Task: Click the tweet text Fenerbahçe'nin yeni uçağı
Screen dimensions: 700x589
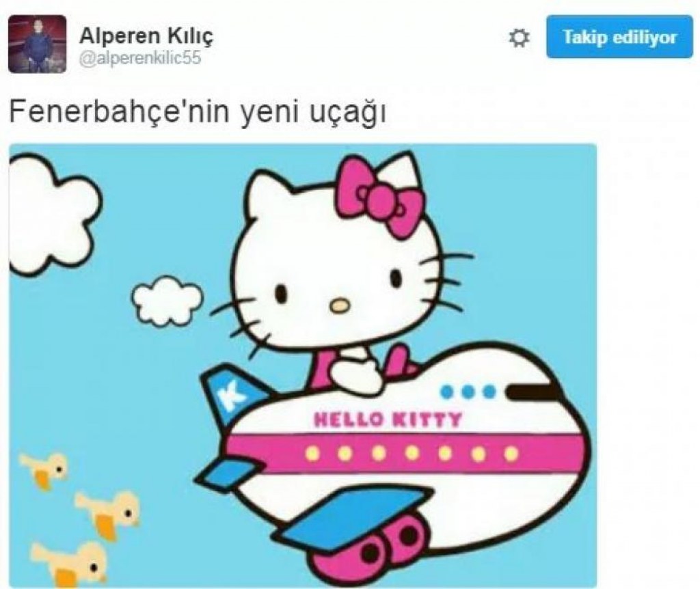Action: [198, 112]
